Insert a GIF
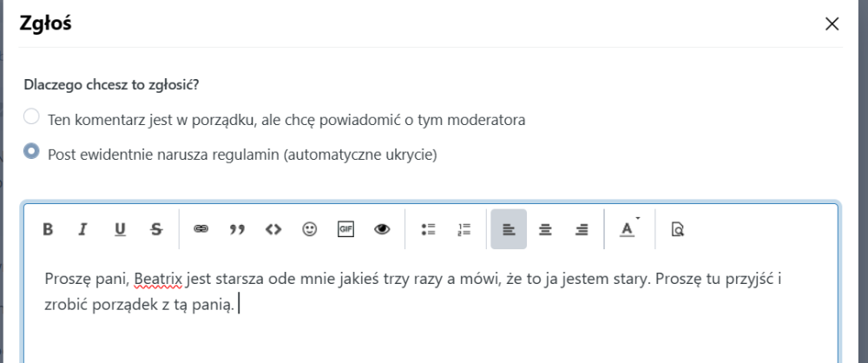Viewport: 868px width, 363px height. (345, 229)
